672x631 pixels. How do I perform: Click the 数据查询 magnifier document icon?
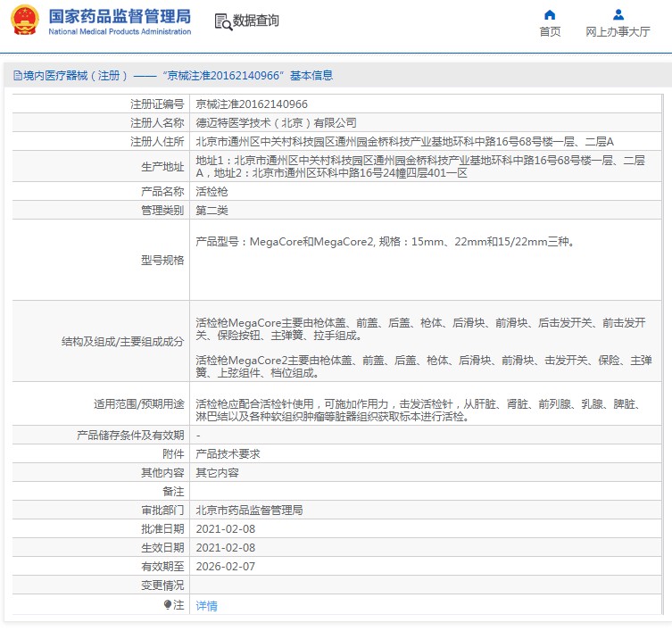pyautogui.click(x=223, y=21)
